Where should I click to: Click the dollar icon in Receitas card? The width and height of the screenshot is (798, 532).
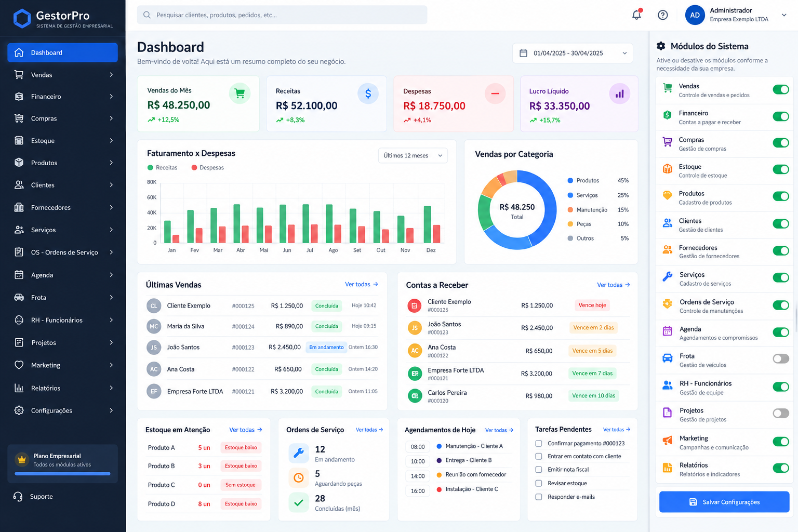tap(368, 94)
